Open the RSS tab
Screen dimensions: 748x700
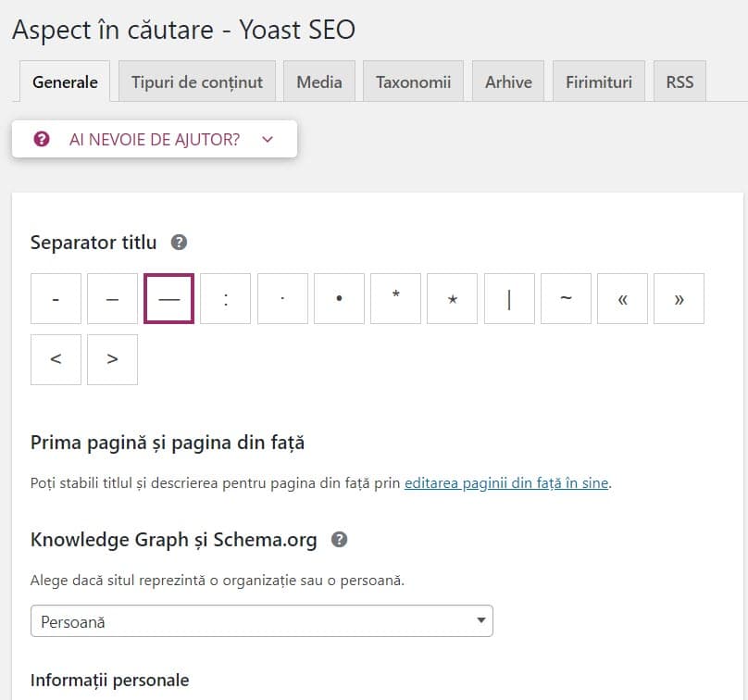click(679, 81)
